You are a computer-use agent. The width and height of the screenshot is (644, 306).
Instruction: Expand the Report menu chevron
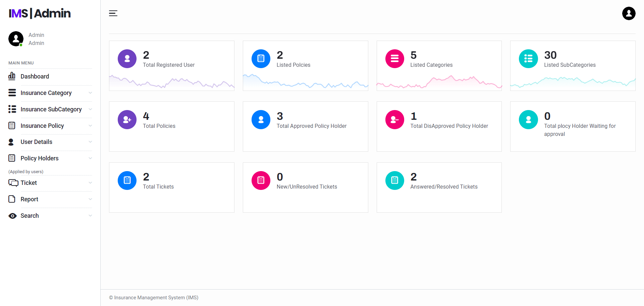pos(90,199)
